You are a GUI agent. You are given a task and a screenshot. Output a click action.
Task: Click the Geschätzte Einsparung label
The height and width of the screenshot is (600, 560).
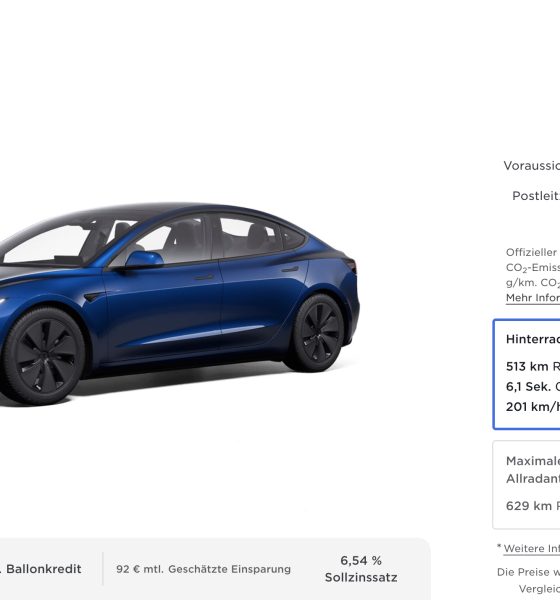[x=230, y=569]
